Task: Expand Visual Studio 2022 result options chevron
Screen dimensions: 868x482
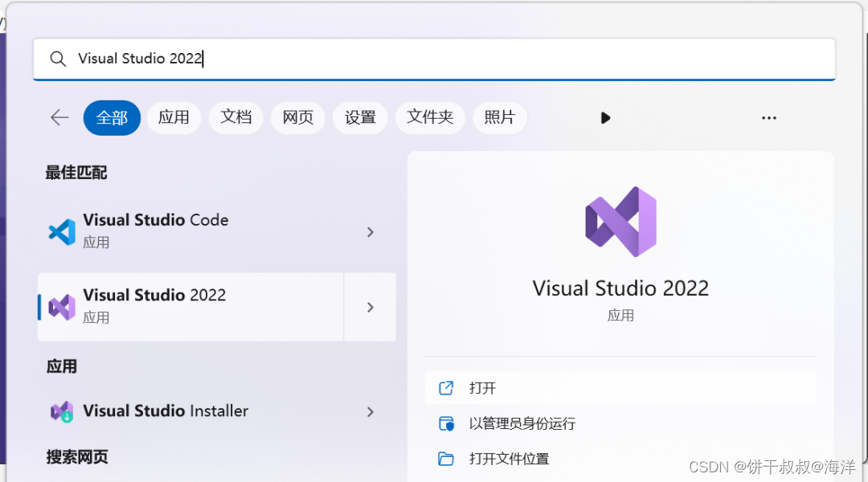Action: click(x=370, y=306)
